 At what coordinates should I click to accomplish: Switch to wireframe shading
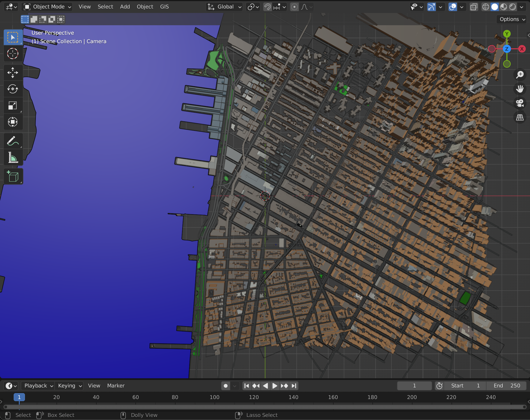[x=485, y=7]
